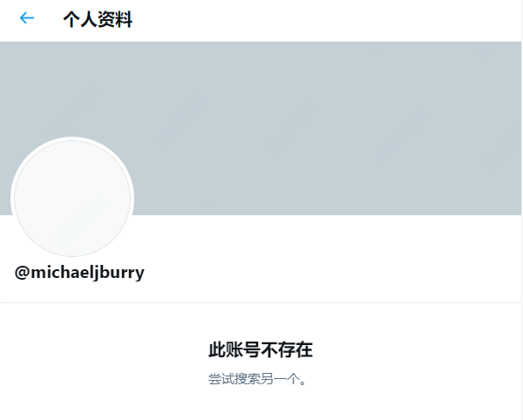Click the right edge border of profile column

point(521,210)
